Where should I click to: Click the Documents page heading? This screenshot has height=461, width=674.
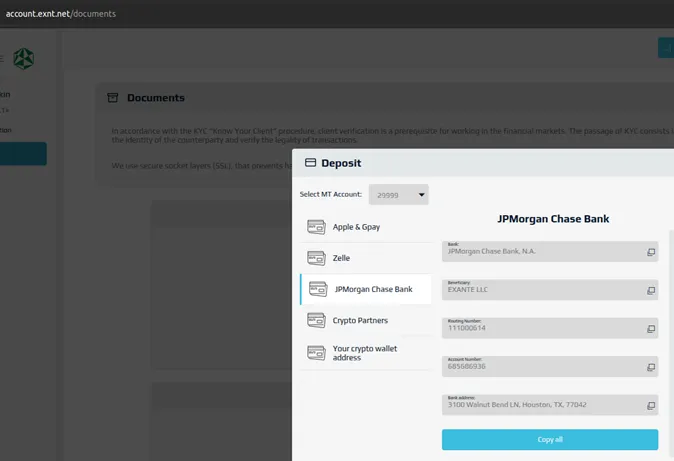coord(156,98)
